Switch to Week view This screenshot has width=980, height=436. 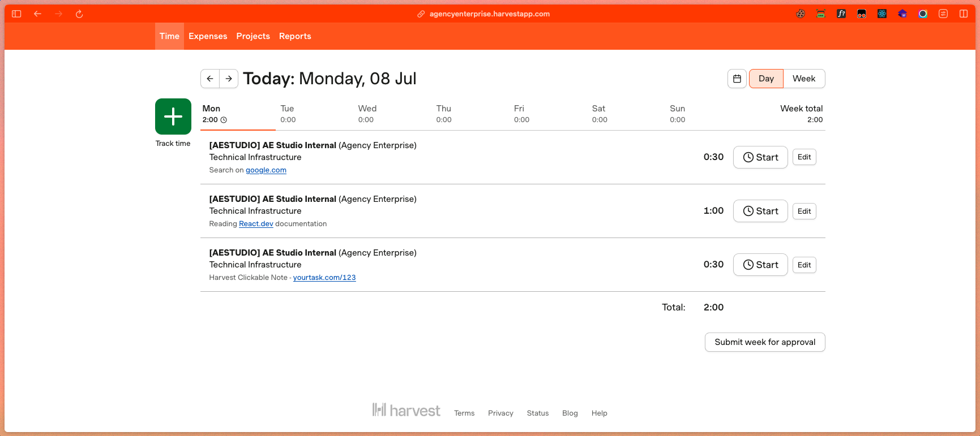coord(804,79)
